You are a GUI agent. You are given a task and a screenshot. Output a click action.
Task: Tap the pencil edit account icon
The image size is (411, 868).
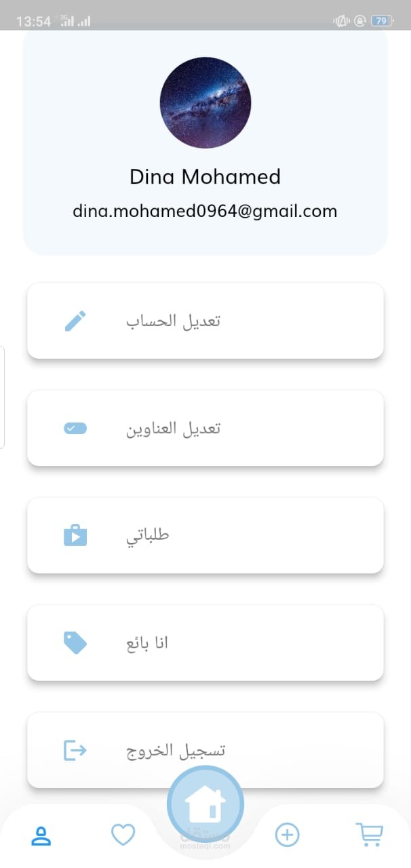tap(75, 320)
